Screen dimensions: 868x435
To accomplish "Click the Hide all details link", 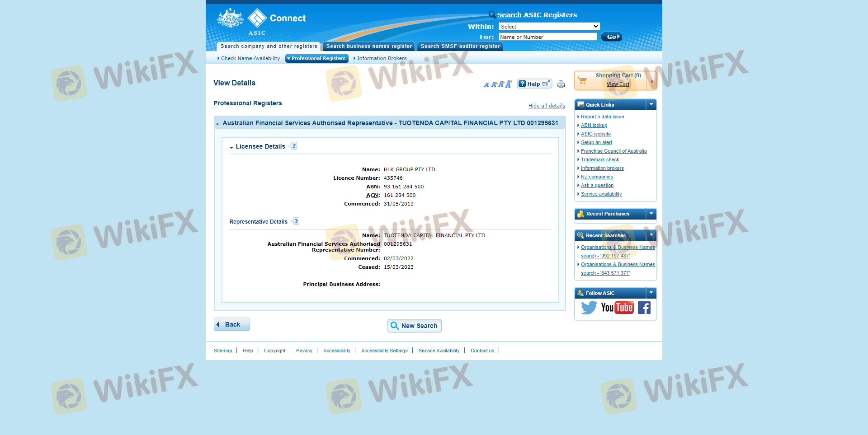I will (547, 106).
